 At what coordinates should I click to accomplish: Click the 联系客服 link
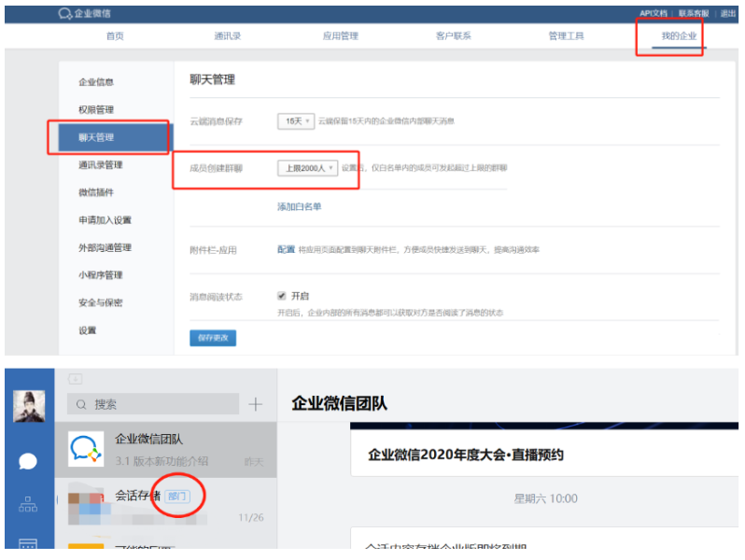tap(694, 13)
